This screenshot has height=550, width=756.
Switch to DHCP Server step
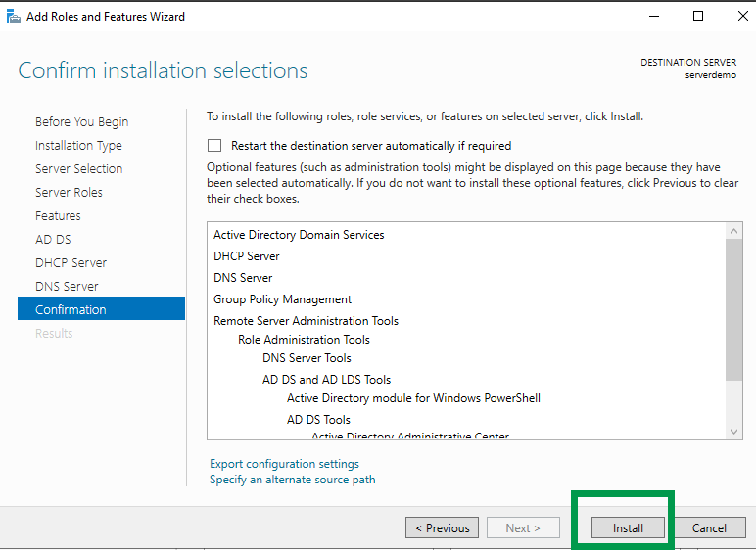tap(71, 263)
